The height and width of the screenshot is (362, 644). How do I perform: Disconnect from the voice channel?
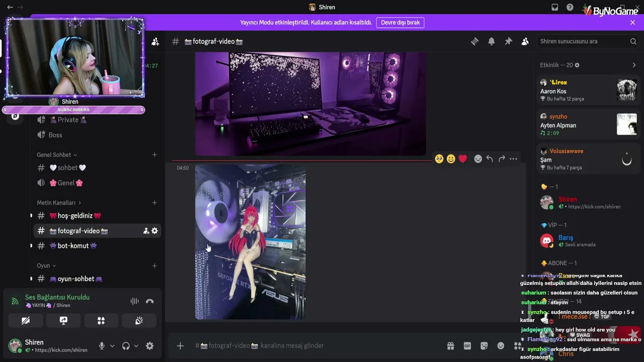click(x=149, y=301)
